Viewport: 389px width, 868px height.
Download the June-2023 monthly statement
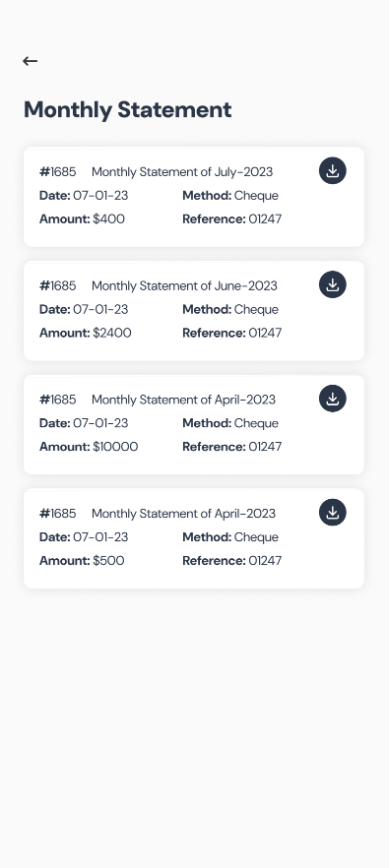tap(333, 284)
